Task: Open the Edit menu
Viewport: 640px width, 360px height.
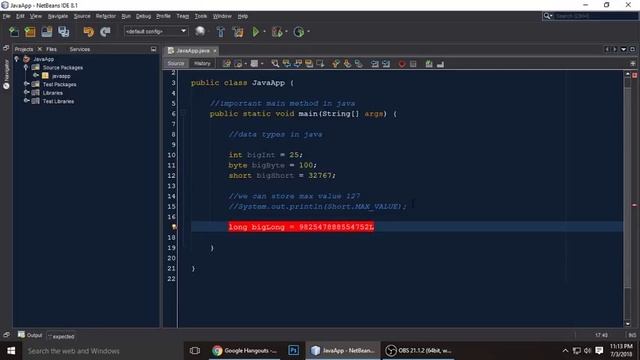Action: pyautogui.click(x=20, y=16)
